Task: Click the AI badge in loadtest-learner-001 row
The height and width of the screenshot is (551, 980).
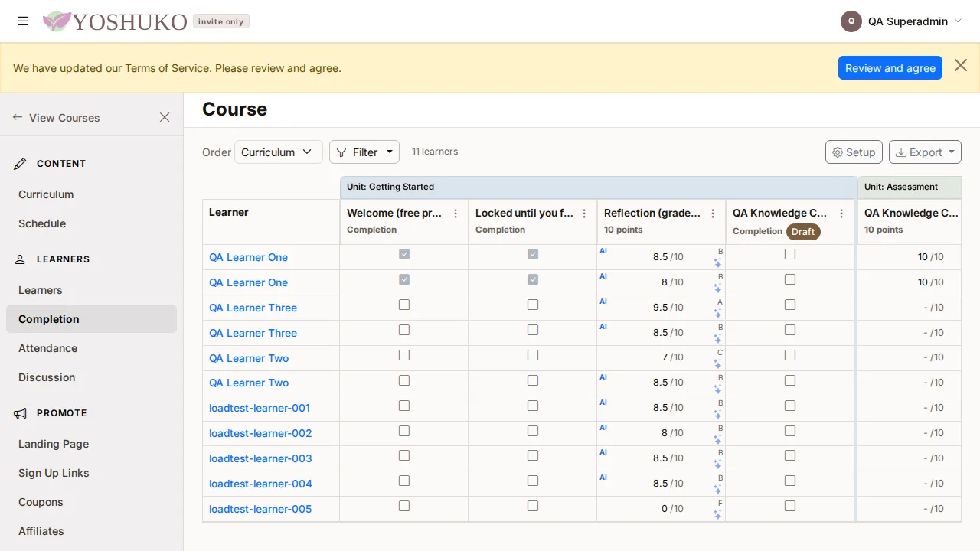Action: click(603, 403)
